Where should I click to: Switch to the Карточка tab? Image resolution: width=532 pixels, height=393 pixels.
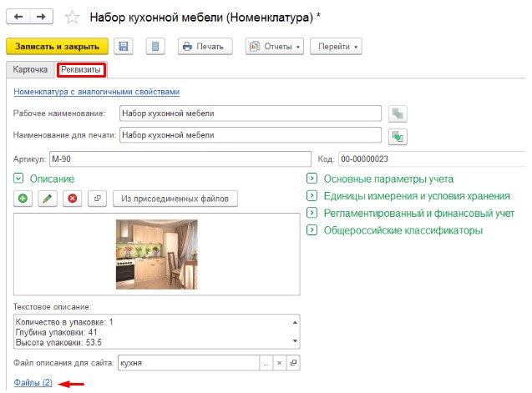click(x=30, y=69)
